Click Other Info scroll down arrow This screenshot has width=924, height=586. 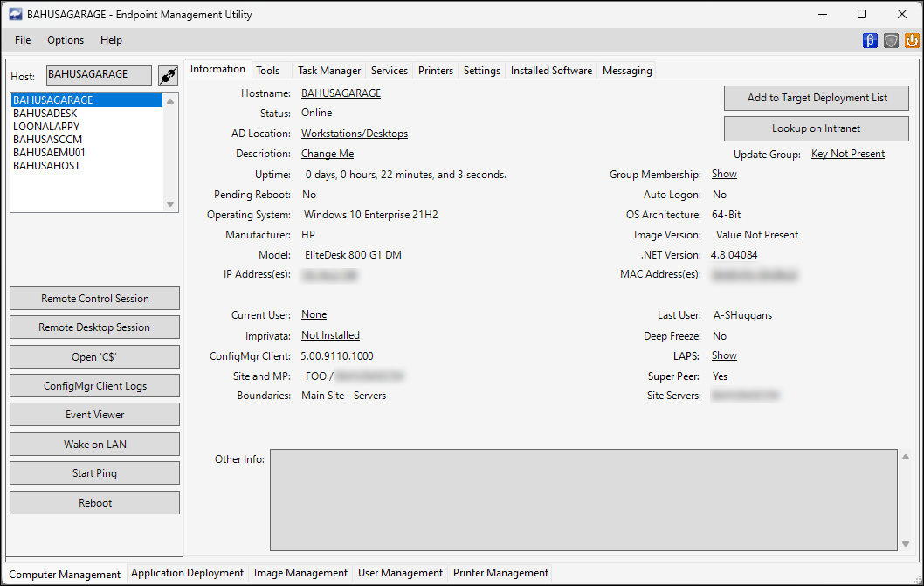coord(906,544)
